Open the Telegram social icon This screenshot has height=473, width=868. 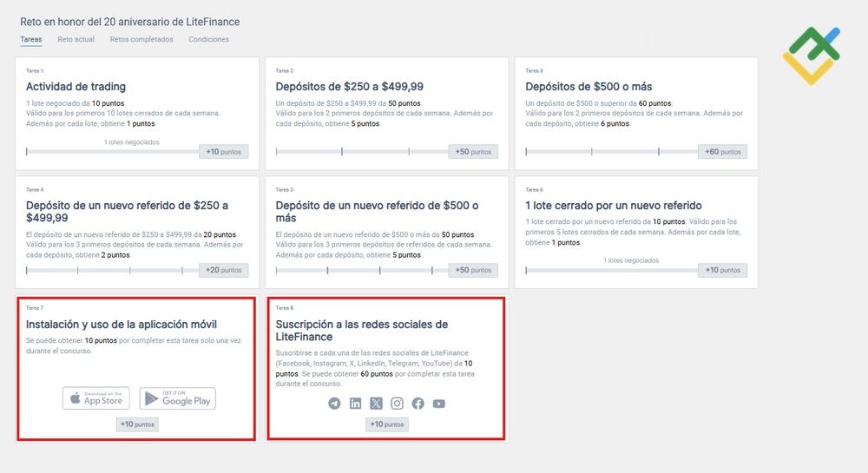tap(334, 404)
